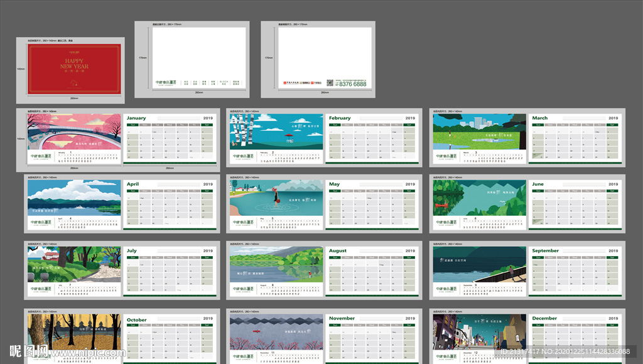
Task: Click the 2019 year on the February page
Action: (410, 118)
